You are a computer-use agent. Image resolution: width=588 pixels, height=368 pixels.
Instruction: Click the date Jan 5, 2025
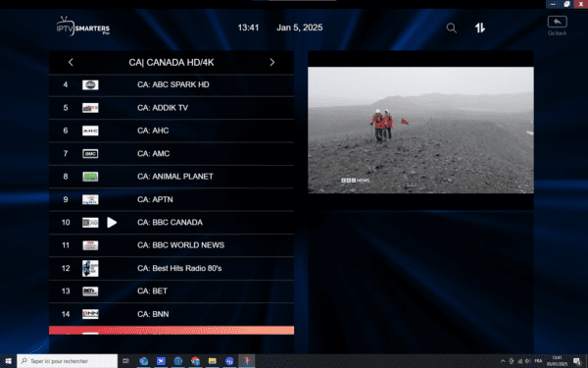tap(300, 27)
